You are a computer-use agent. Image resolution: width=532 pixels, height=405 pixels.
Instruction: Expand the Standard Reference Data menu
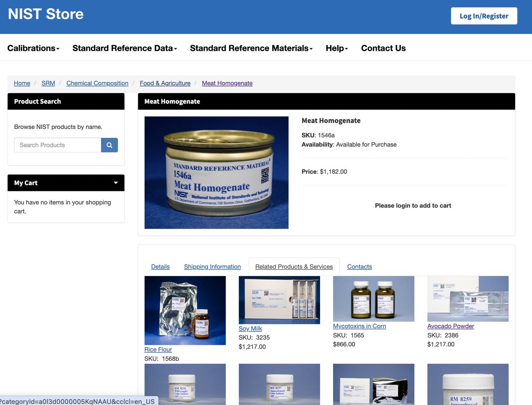pyautogui.click(x=125, y=48)
